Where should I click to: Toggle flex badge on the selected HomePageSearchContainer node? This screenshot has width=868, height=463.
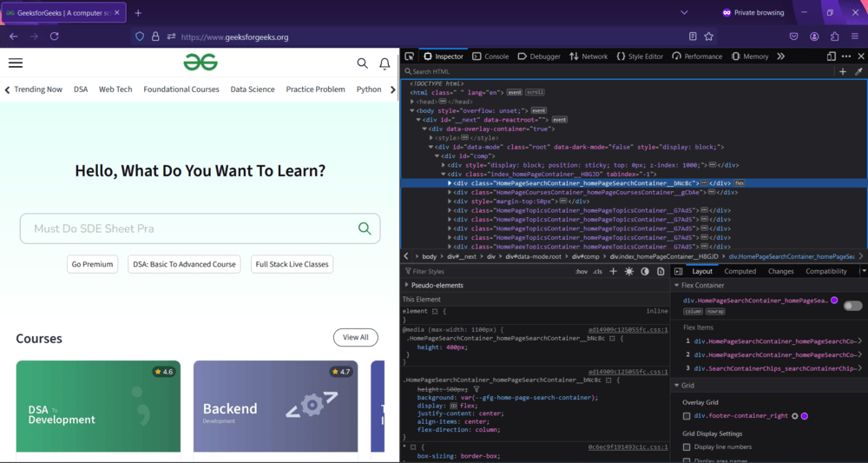pyautogui.click(x=740, y=182)
